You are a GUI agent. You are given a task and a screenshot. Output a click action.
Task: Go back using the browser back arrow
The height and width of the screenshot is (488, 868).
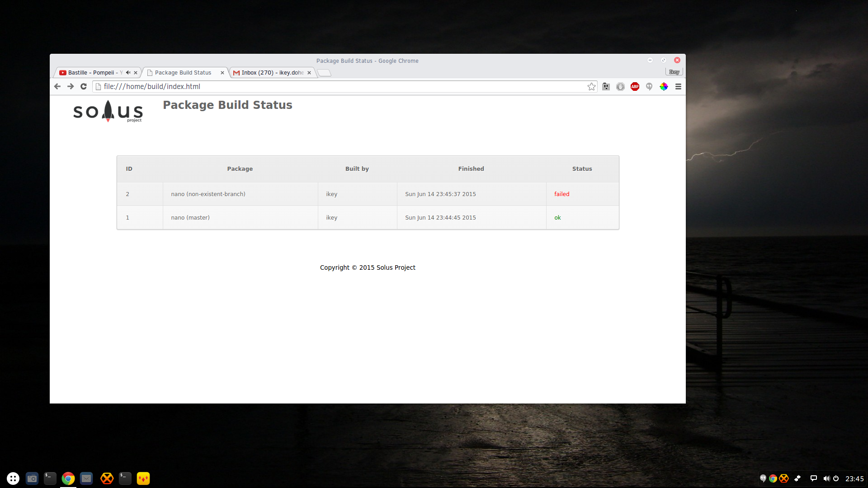click(x=57, y=86)
